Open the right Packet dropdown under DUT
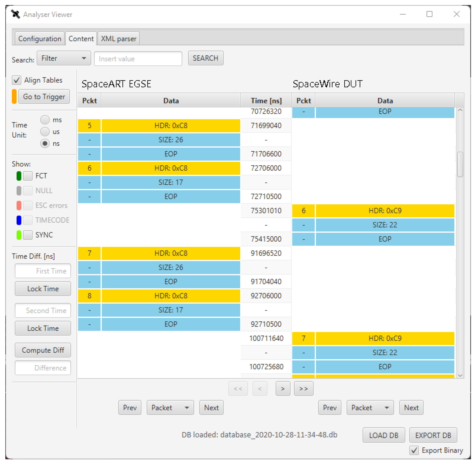Screen dimensions: 476x464 (x=370, y=408)
